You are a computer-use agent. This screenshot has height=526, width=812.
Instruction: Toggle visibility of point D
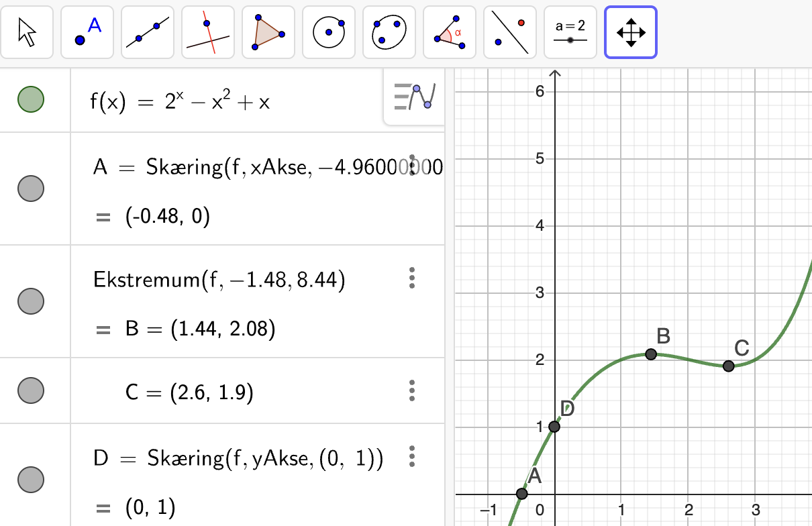pos(31,480)
